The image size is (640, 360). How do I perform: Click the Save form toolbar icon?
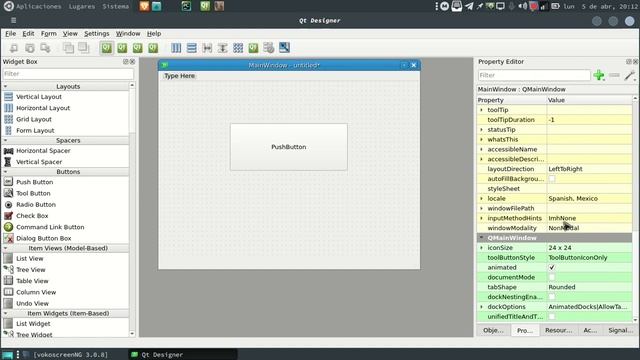tap(45, 48)
